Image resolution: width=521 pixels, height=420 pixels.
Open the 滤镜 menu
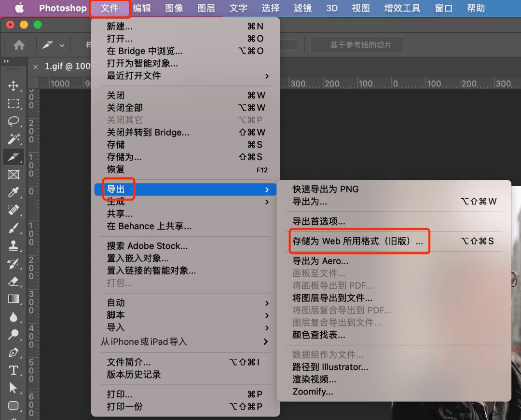302,8
